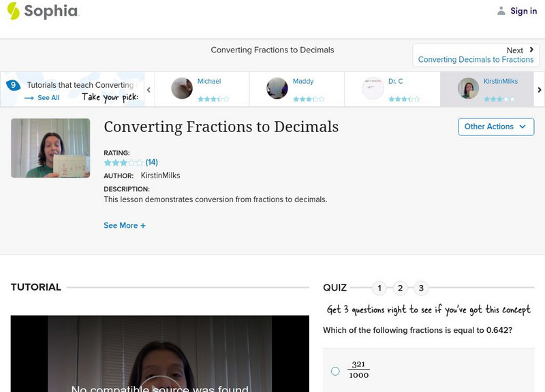This screenshot has width=545, height=392.
Task: Click the lesson thumbnail beside the title
Action: pos(51,148)
